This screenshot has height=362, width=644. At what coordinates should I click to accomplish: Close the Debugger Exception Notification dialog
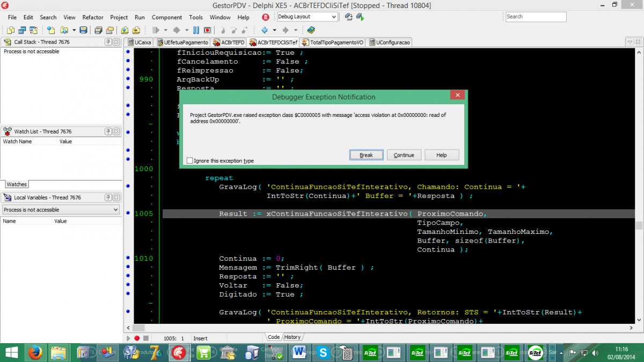click(457, 95)
